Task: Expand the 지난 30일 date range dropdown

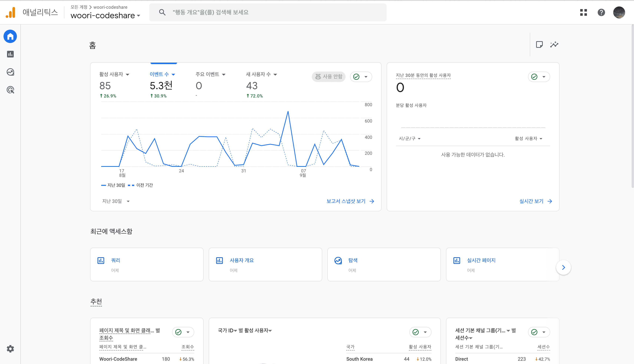Action: (x=116, y=201)
